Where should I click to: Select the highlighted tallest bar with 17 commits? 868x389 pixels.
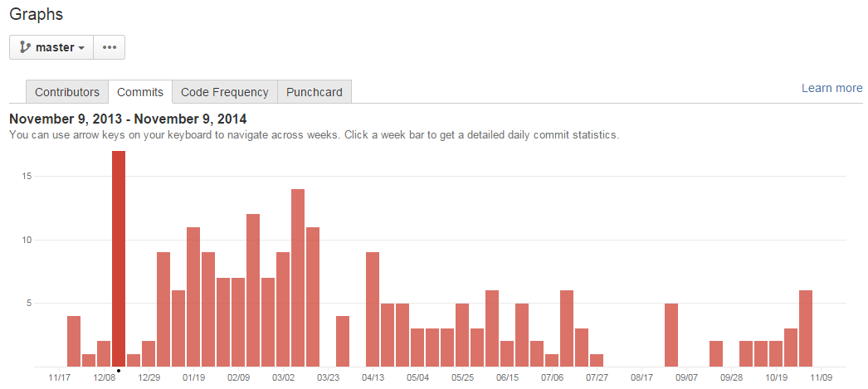[x=119, y=258]
